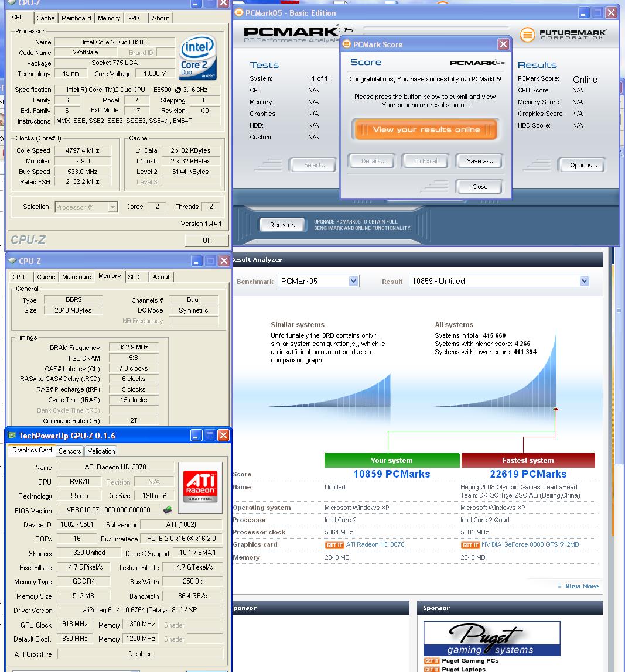This screenshot has width=625, height=672.
Task: Click the Bandwidth 86.4 GB/s value
Action: pyautogui.click(x=193, y=596)
